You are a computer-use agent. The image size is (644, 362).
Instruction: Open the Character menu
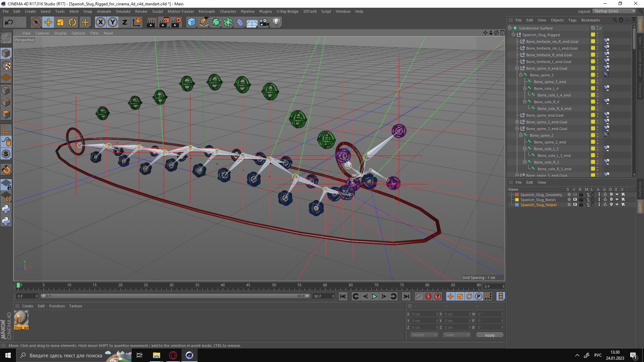coord(228,11)
